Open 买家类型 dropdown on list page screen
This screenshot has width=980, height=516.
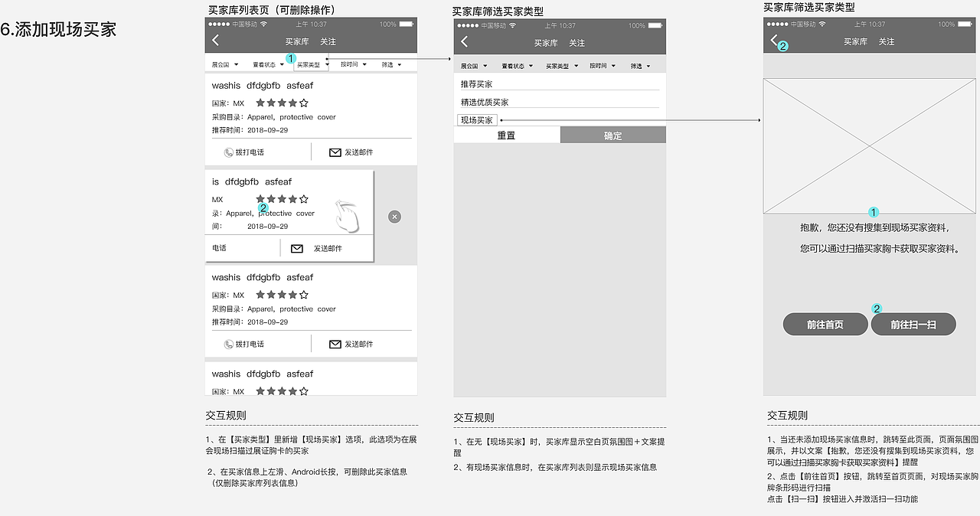[x=312, y=65]
